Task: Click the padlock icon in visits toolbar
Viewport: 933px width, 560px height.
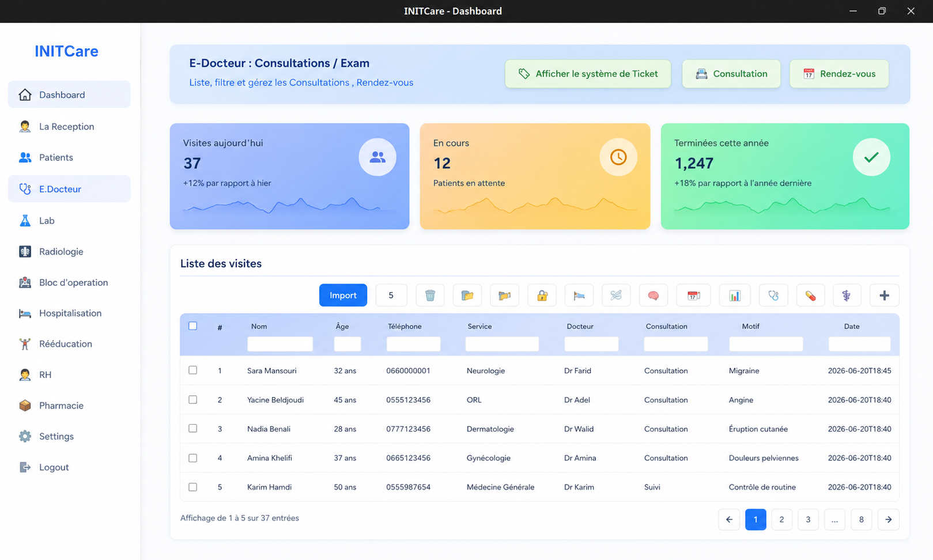Action: tap(542, 296)
